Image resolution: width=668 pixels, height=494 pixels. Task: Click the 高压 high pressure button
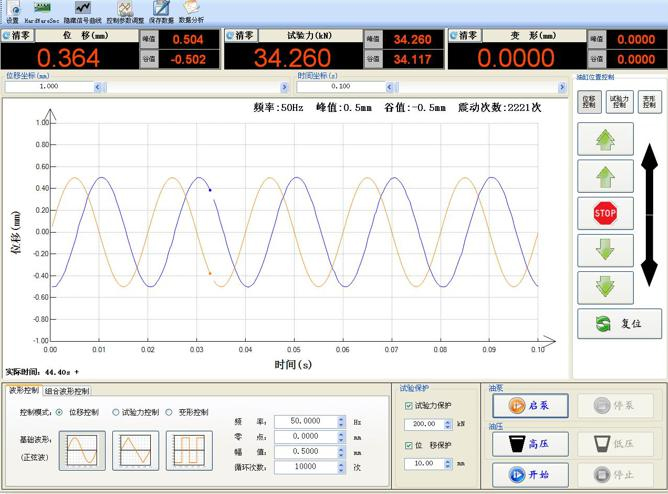530,444
